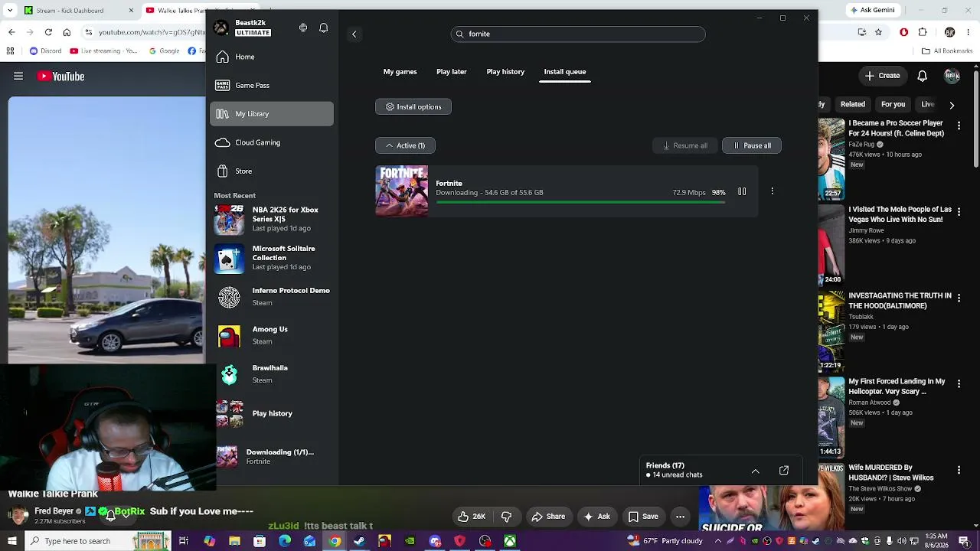Collapse the Active (1) downloads section

pyautogui.click(x=405, y=145)
